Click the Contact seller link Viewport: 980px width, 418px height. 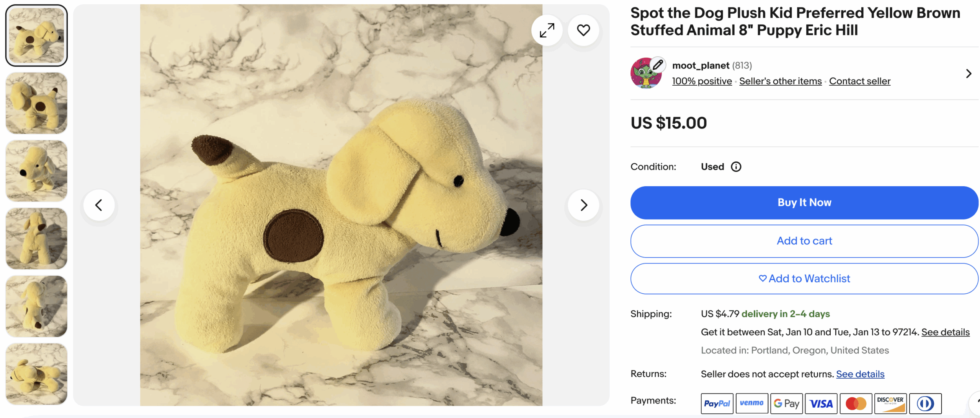(859, 81)
